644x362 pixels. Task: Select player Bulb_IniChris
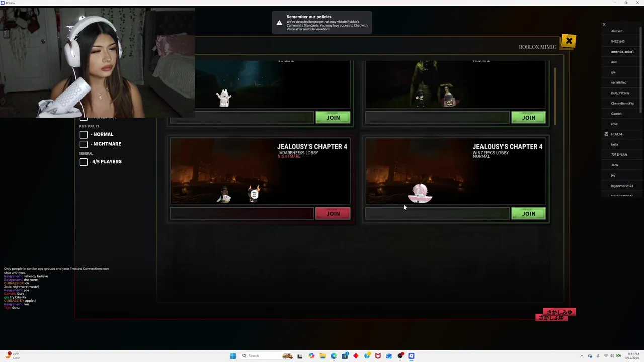[620, 93]
